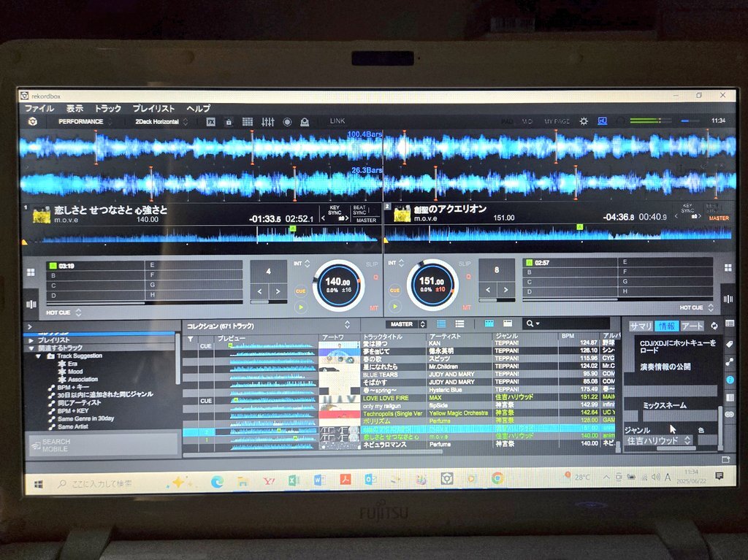
Task: Switch to the サマリ tab
Action: tap(641, 326)
